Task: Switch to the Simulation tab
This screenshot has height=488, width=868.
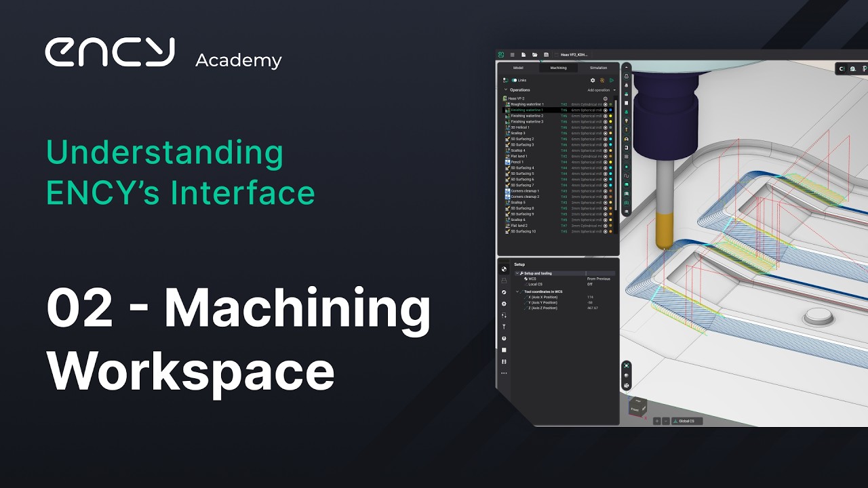Action: tap(598, 68)
